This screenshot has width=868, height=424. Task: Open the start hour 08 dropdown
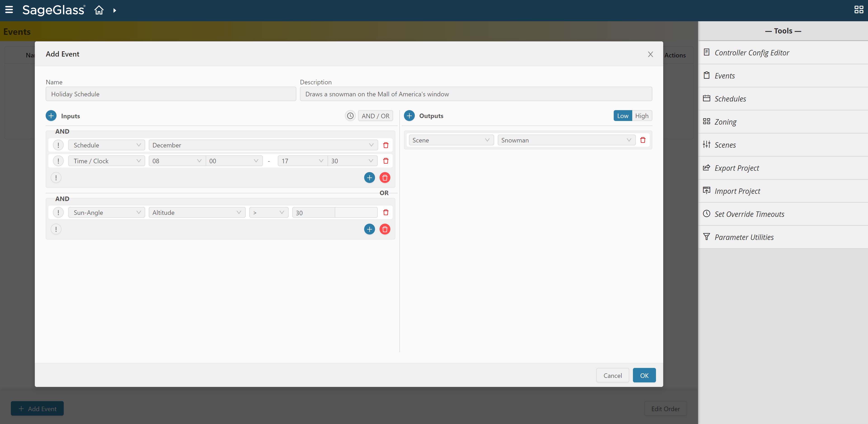pyautogui.click(x=177, y=161)
